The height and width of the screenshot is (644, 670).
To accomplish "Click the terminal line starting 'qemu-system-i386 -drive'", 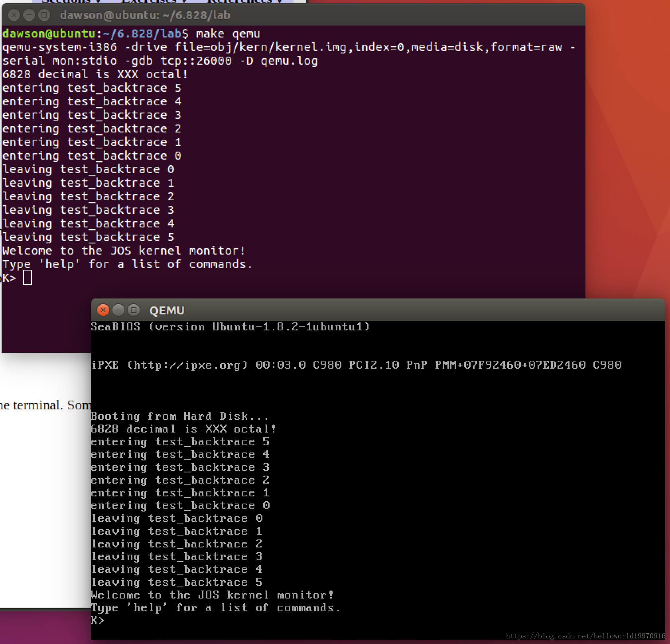I will pyautogui.click(x=289, y=47).
